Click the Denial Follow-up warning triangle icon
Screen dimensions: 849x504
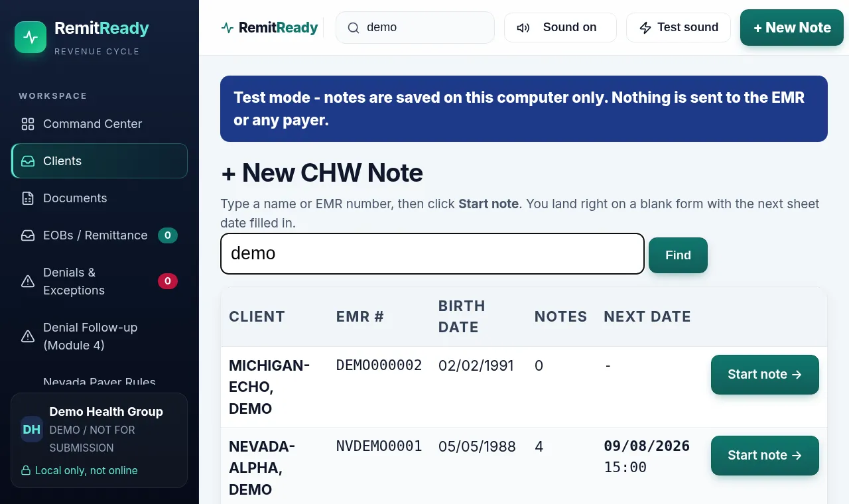point(28,337)
